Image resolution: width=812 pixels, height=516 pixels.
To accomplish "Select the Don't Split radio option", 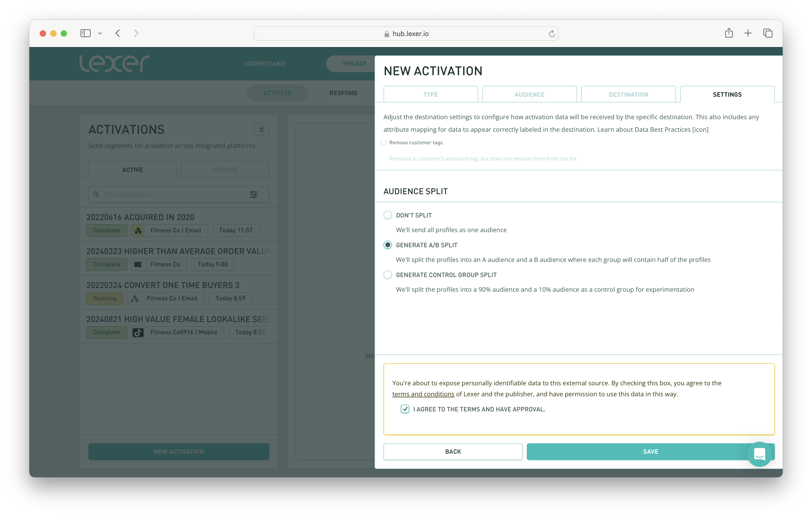I will click(x=388, y=215).
